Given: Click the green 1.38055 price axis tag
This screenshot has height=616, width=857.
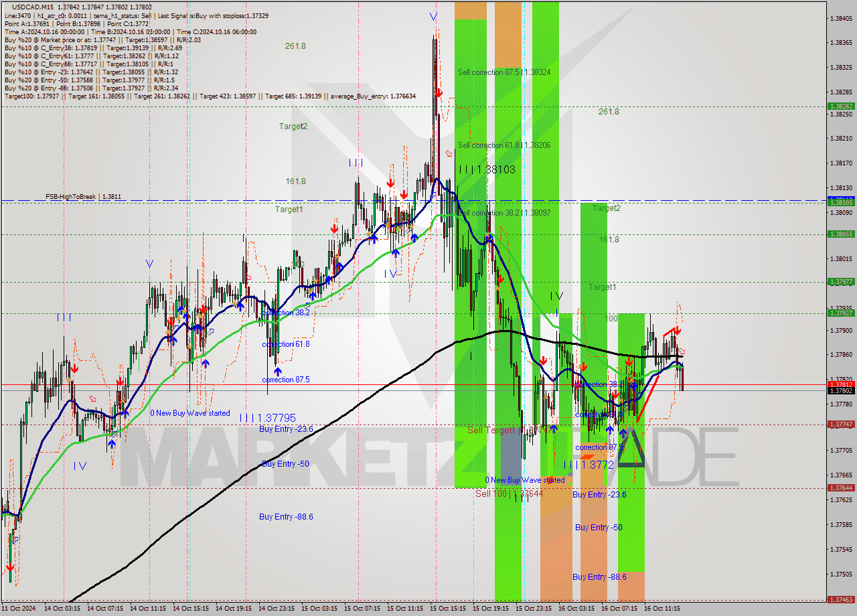Looking at the screenshot, I should tap(841, 234).
